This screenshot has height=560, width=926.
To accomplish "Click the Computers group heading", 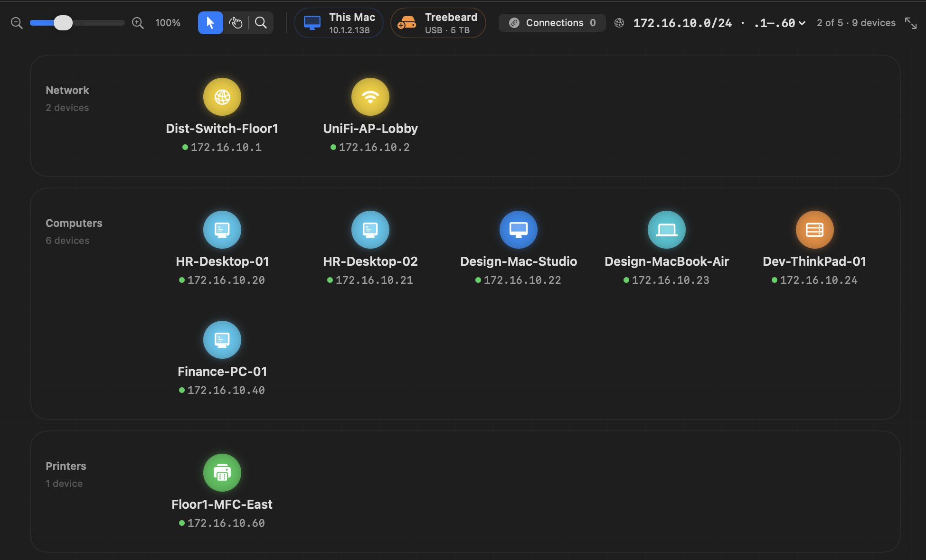I will click(x=74, y=223).
